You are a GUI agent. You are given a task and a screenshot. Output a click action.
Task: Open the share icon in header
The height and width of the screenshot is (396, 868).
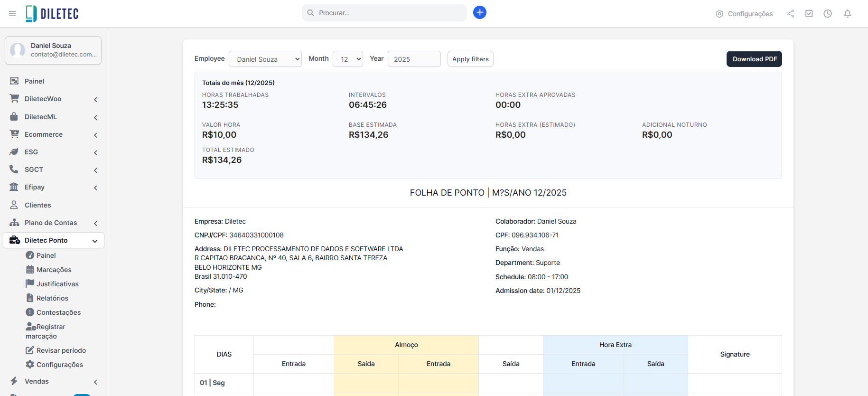[790, 14]
